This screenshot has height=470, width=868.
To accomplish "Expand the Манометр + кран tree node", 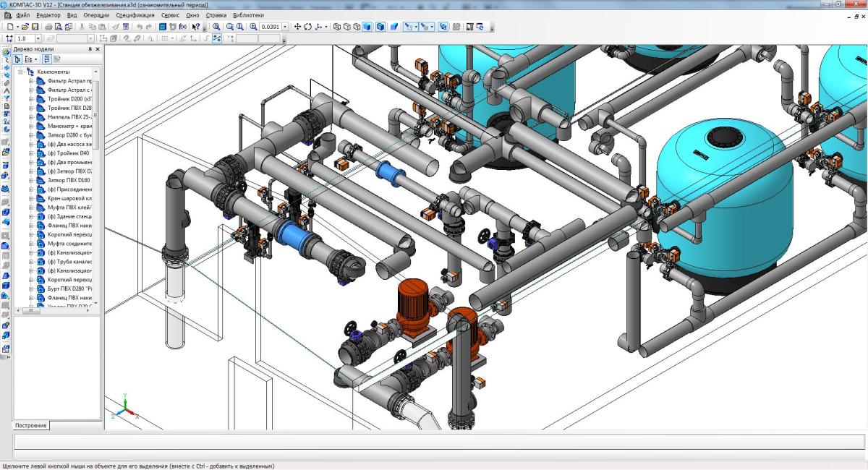I will [31, 126].
